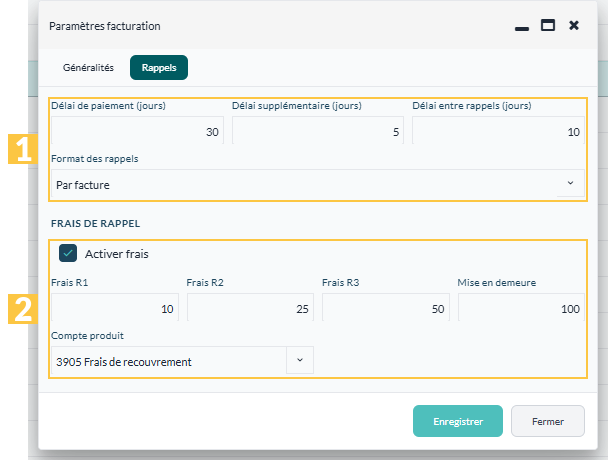Expand the Compte produit chevron arrow
608x460 pixels.
pyautogui.click(x=300, y=360)
